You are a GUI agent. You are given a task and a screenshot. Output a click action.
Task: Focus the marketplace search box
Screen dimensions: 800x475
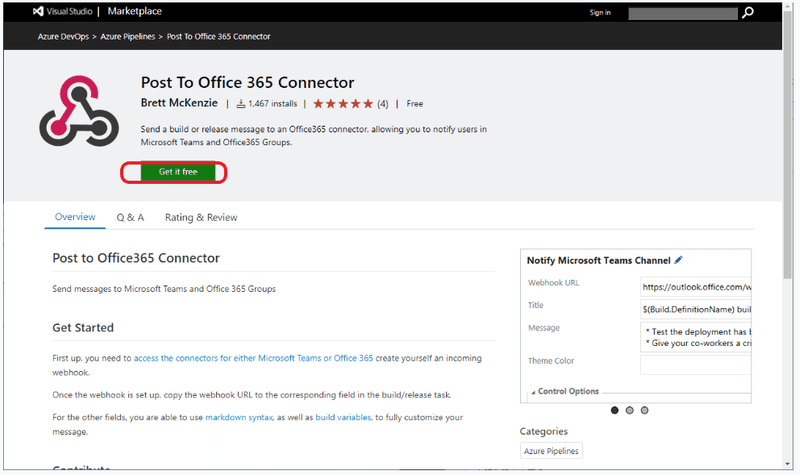tap(683, 13)
